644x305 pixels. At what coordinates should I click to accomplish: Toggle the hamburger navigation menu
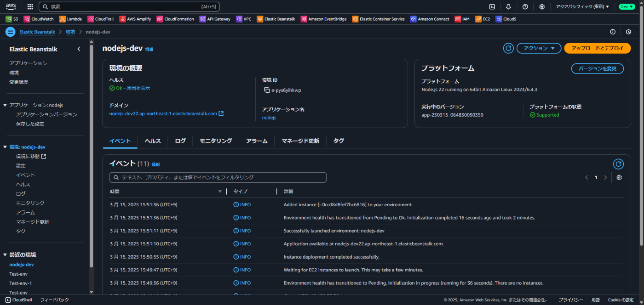pyautogui.click(x=10, y=32)
